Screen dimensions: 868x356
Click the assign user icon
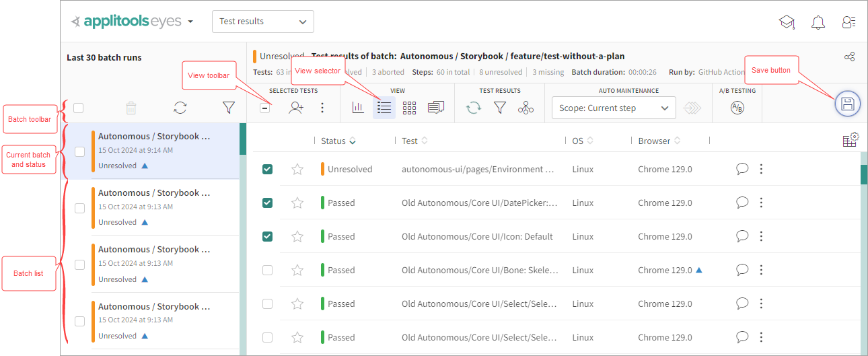point(296,108)
